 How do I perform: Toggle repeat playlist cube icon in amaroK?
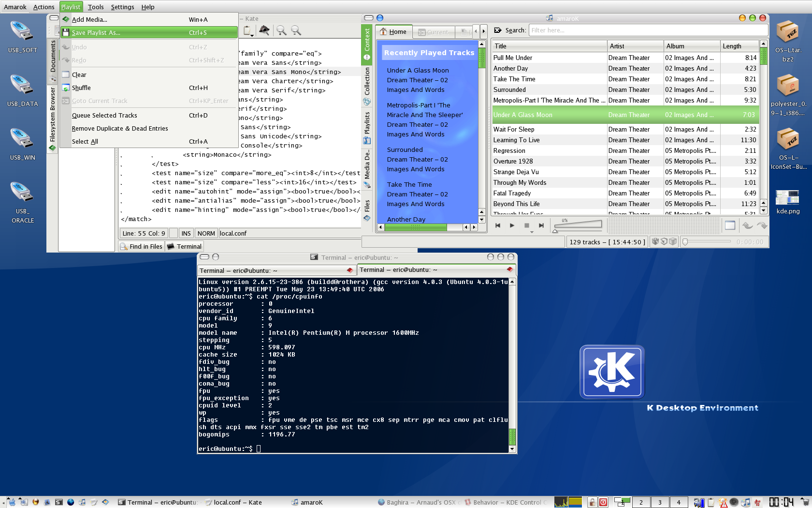point(673,241)
